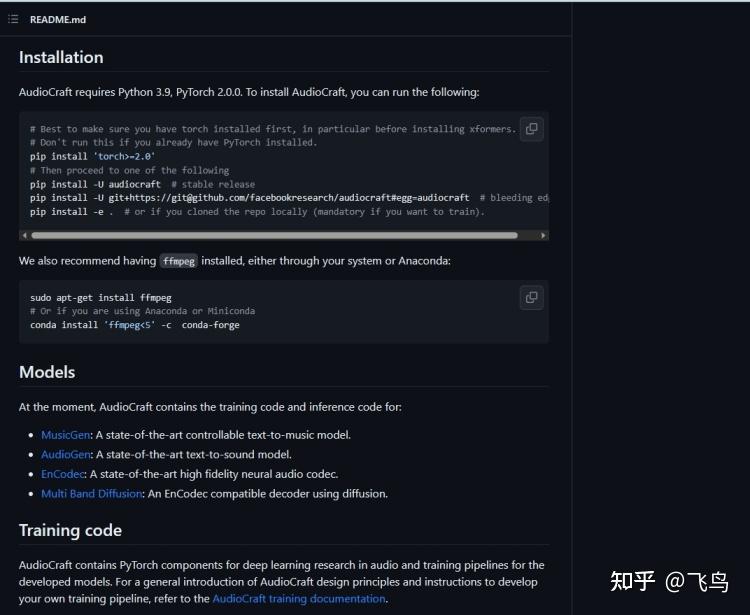Click the 知乎 @飞鸟 watermark

pos(669,581)
